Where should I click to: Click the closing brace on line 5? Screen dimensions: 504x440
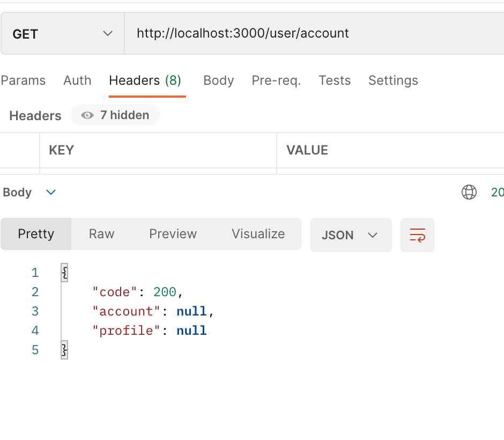[x=64, y=350]
